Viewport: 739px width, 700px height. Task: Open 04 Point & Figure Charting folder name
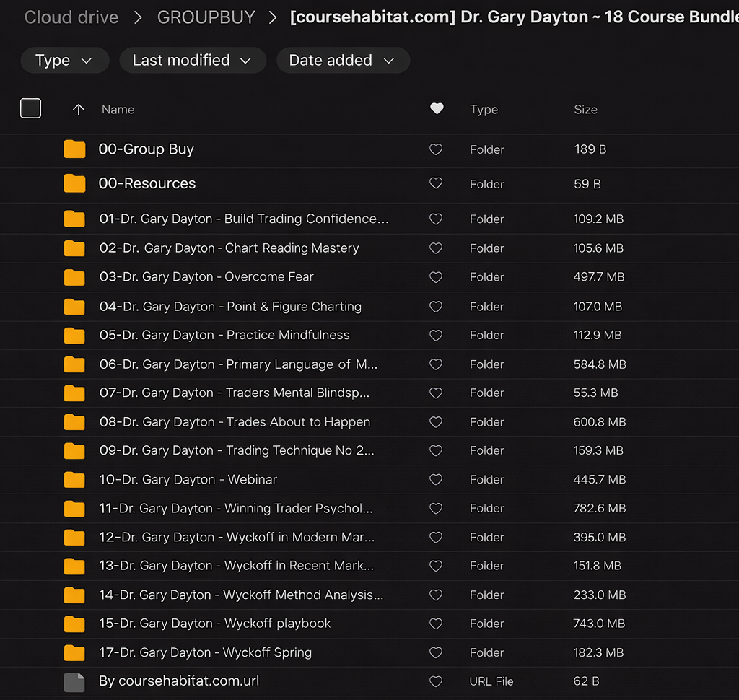click(230, 307)
